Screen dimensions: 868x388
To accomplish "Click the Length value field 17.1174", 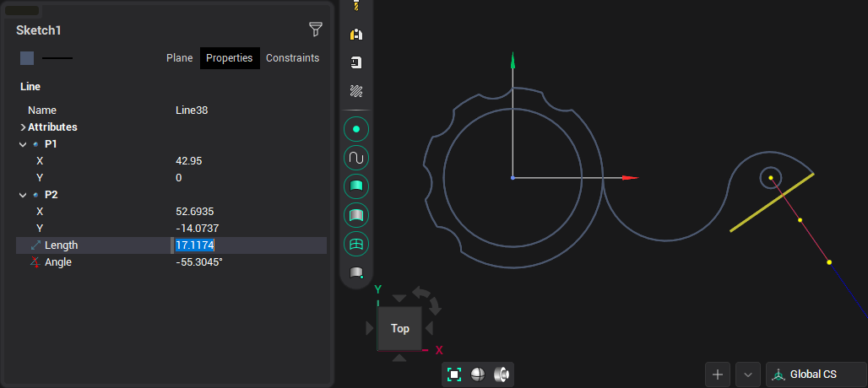I will (195, 245).
